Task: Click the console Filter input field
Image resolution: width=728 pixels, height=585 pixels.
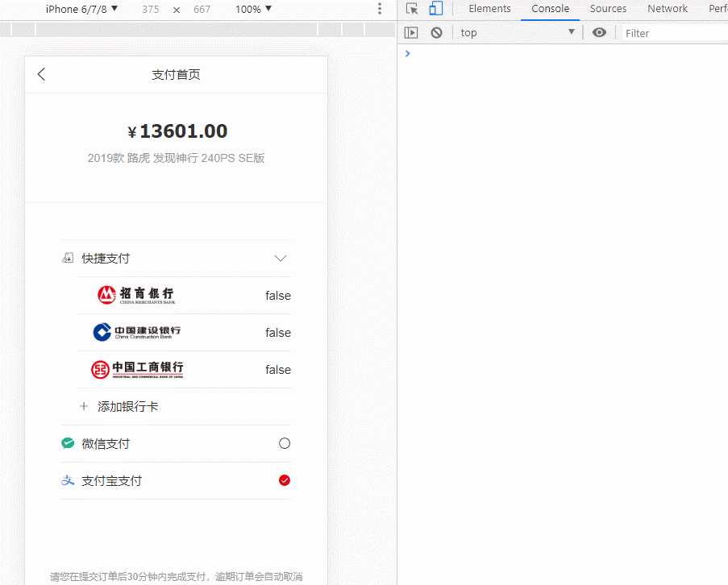Action: [675, 33]
